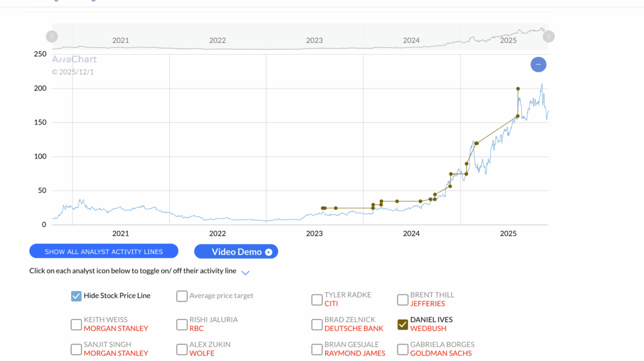This screenshot has height=361, width=644.
Task: Click the 200 price target data point
Action: pos(518,89)
